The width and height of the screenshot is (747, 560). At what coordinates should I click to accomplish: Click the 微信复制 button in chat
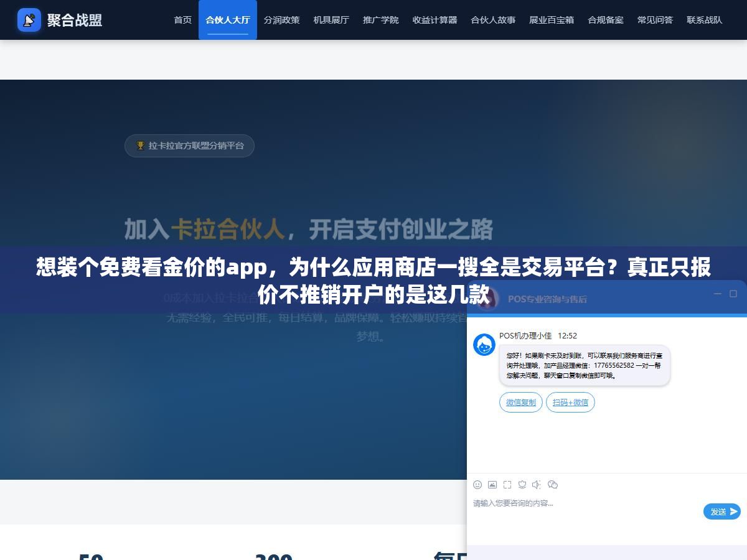pyautogui.click(x=521, y=403)
